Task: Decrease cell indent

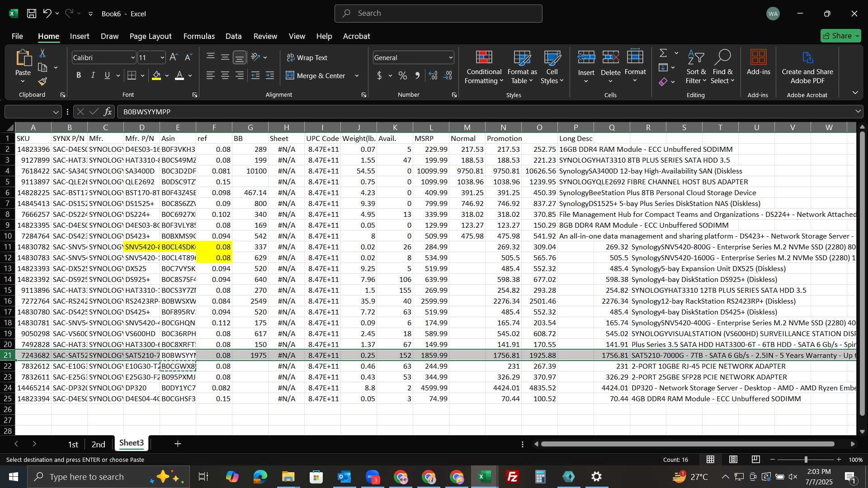Action: point(255,75)
